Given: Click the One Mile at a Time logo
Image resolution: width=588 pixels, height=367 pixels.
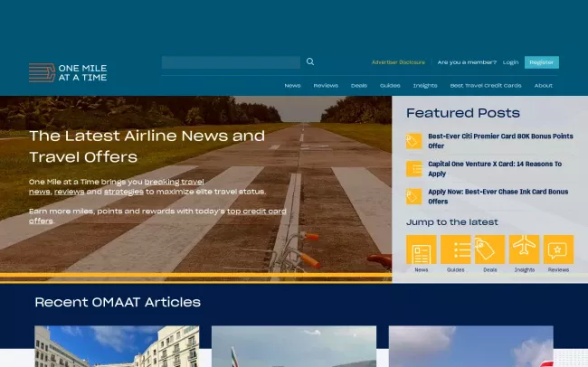Looking at the screenshot, I should tap(68, 72).
